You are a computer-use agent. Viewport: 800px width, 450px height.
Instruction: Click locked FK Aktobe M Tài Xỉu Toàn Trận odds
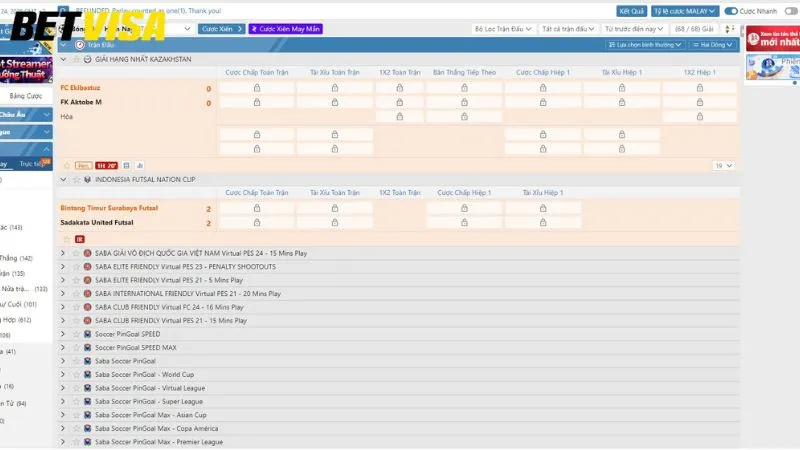coord(335,102)
